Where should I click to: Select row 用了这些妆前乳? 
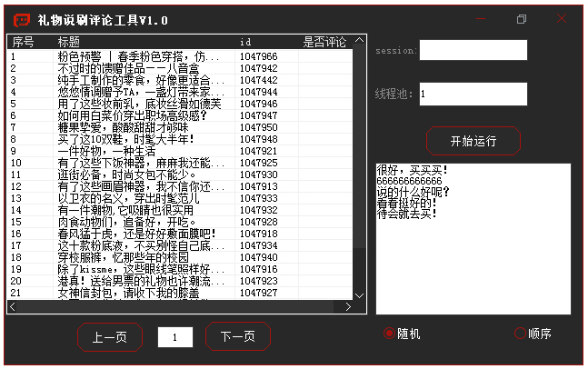tap(180, 104)
